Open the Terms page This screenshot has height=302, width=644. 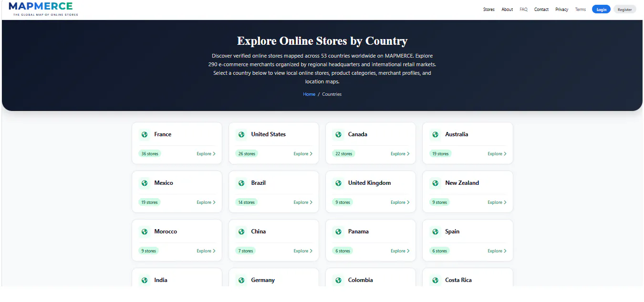581,10
